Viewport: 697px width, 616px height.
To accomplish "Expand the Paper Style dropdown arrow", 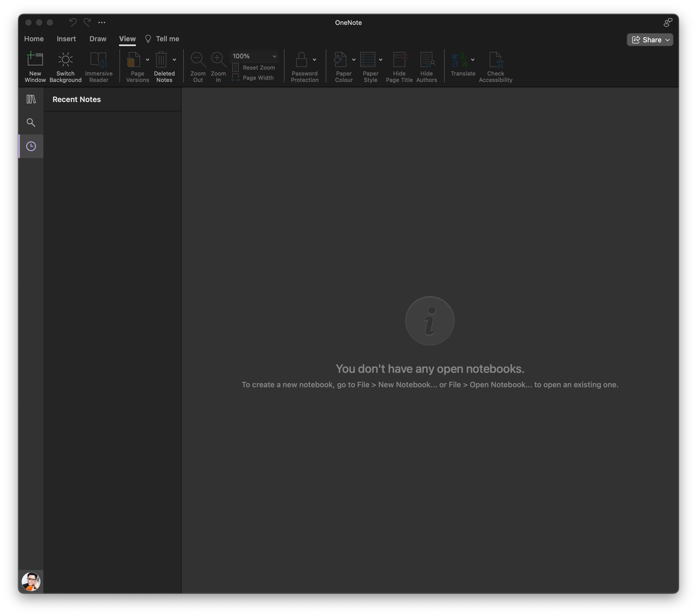I will point(381,60).
